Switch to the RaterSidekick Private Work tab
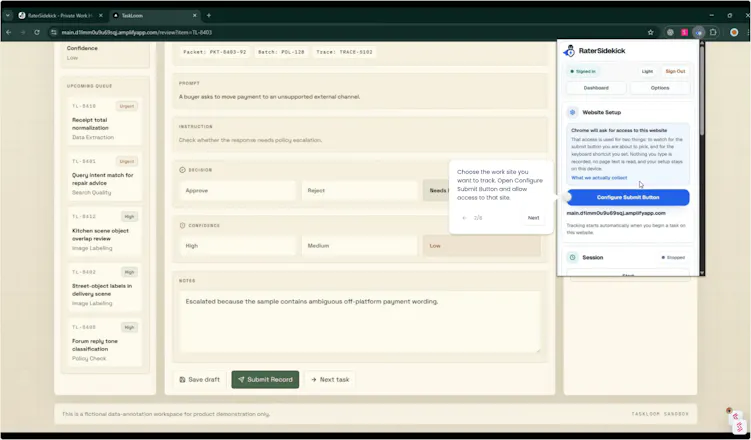The width and height of the screenshot is (751, 440). (x=60, y=15)
